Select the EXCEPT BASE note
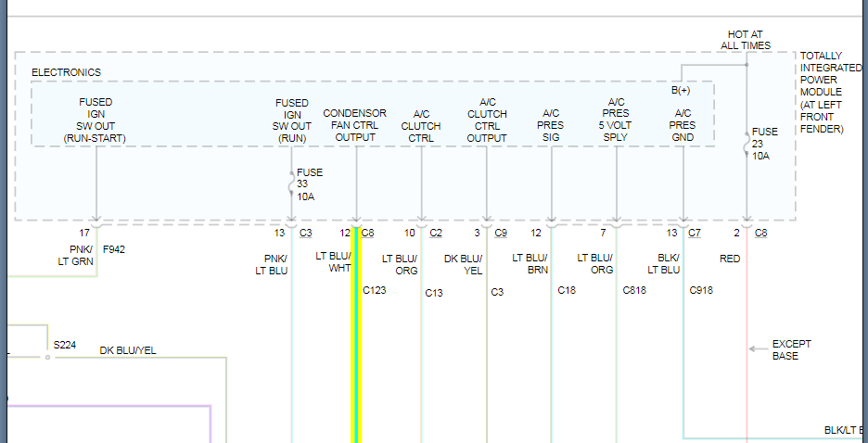The width and height of the screenshot is (868, 443). (792, 350)
